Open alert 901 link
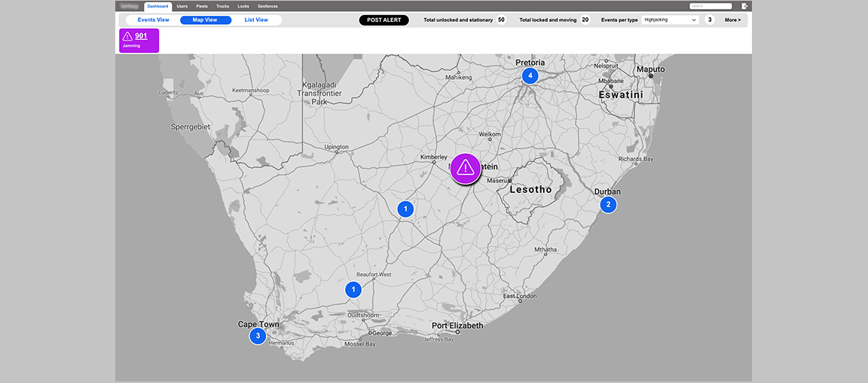This screenshot has width=868, height=383. tap(141, 36)
